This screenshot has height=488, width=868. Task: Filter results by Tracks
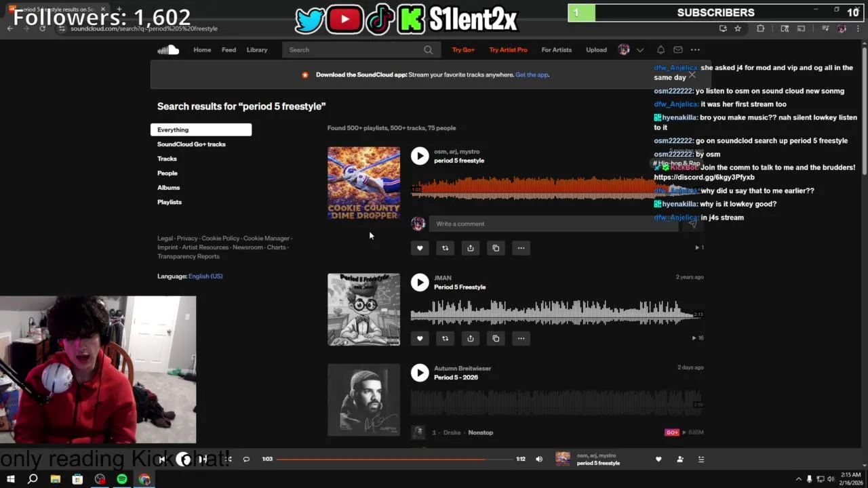pos(167,159)
